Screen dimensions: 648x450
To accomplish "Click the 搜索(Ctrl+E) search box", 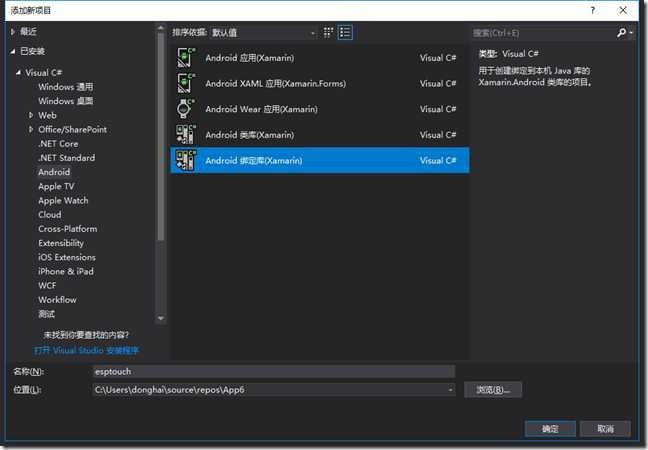I will (543, 33).
